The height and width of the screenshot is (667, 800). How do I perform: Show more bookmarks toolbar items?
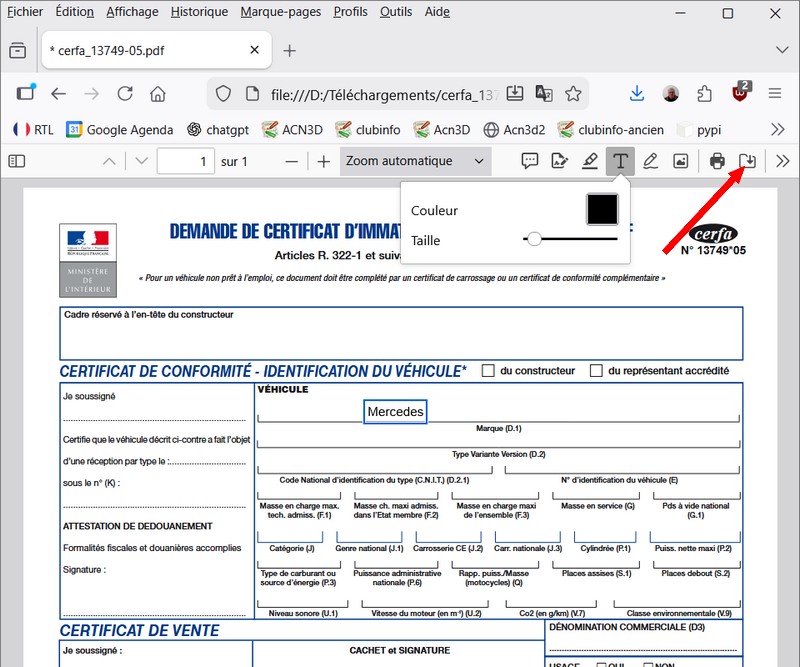pos(778,129)
